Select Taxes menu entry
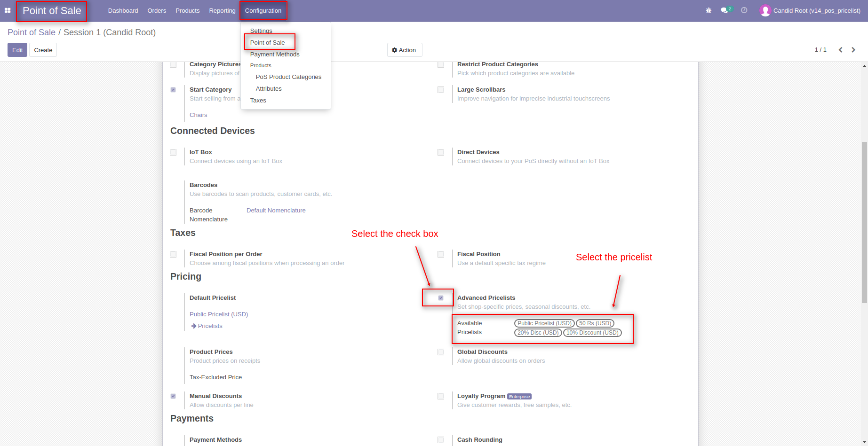 pyautogui.click(x=258, y=100)
